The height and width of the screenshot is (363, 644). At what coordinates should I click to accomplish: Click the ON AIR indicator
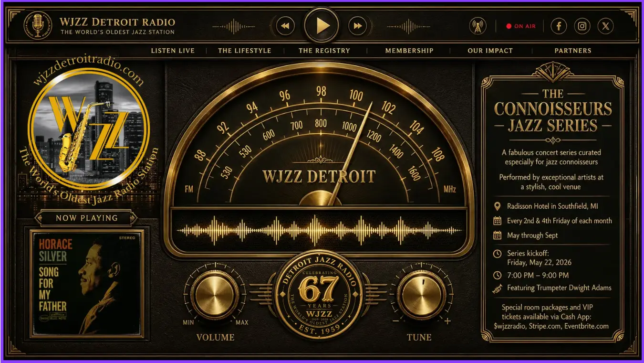coord(521,26)
